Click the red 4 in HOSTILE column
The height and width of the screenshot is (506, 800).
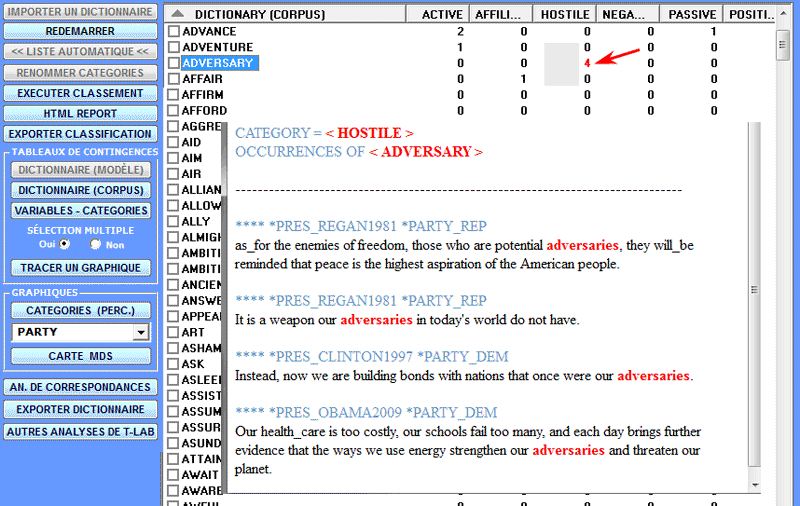(587, 63)
